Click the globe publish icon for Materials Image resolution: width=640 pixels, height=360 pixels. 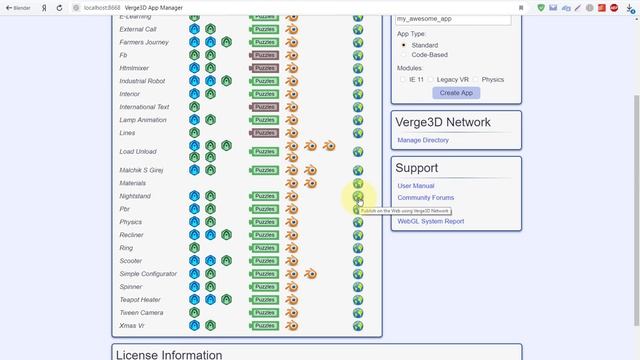pyautogui.click(x=358, y=183)
